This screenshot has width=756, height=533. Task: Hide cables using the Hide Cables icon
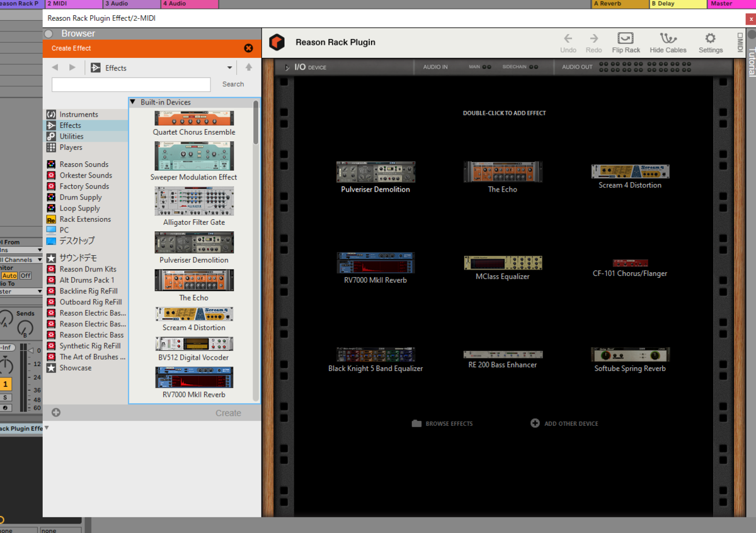point(668,38)
